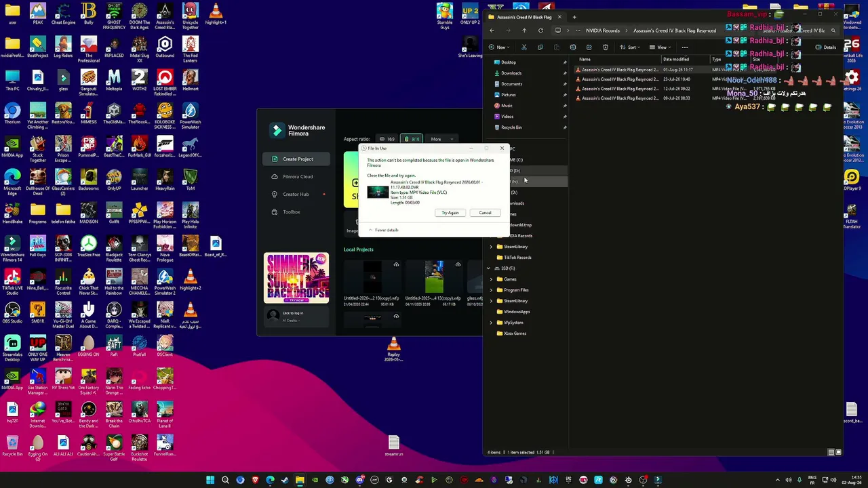
Task: Click the Delete trash icon in Explorer toolbar
Action: [x=606, y=47]
